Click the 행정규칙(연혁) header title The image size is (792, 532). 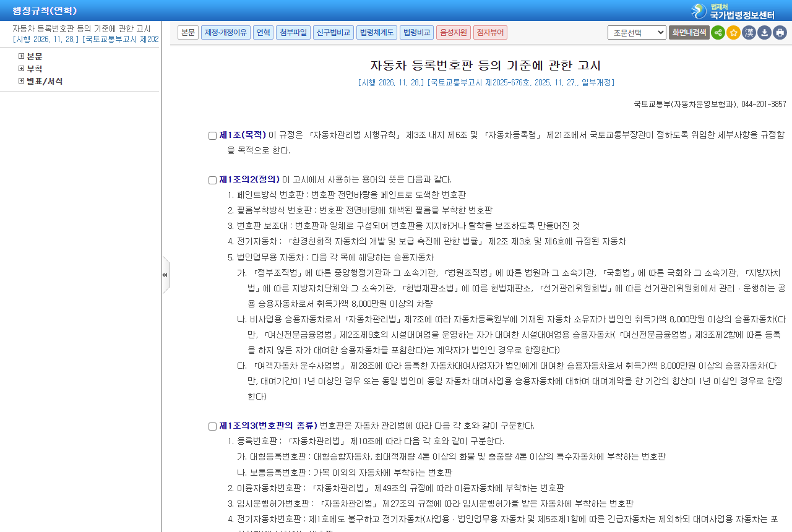(45, 11)
